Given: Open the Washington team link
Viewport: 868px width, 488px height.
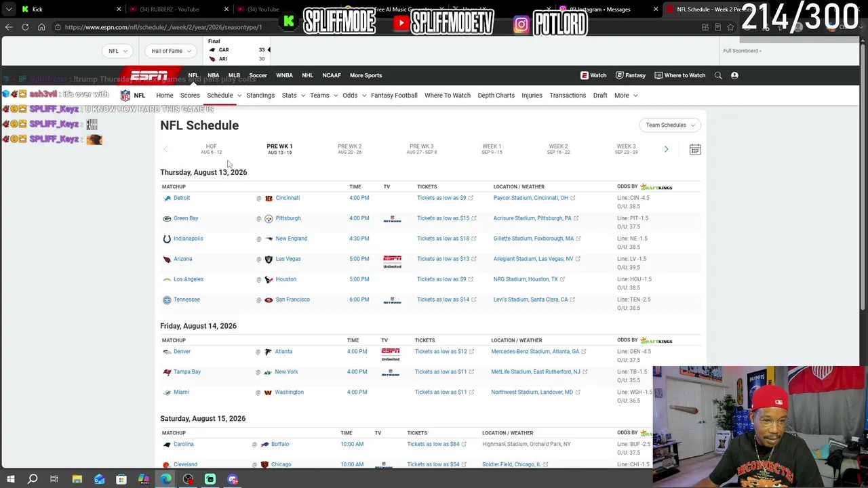Looking at the screenshot, I should point(290,392).
